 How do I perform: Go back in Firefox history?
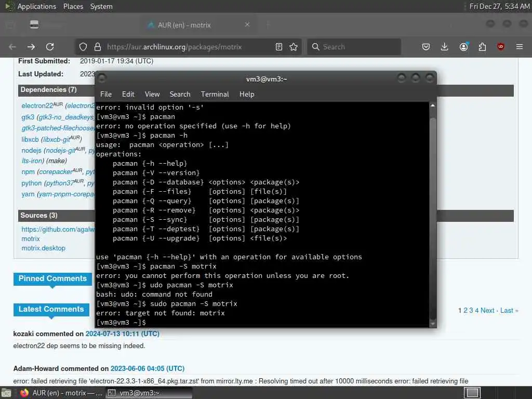tap(12, 47)
